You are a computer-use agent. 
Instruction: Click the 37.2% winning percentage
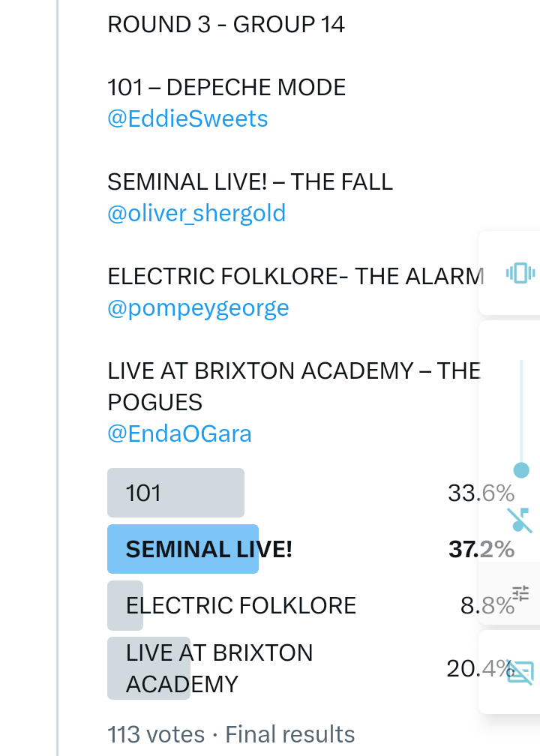coord(481,549)
